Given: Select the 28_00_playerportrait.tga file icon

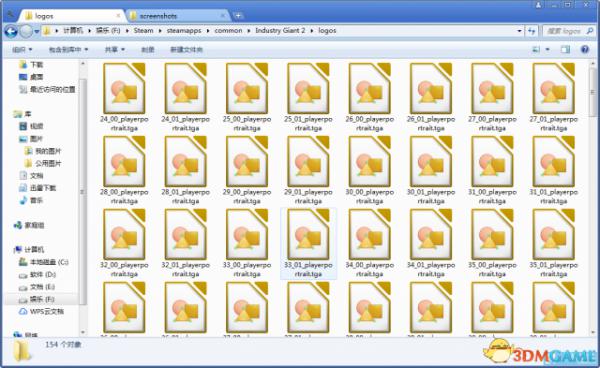Looking at the screenshot, I should pyautogui.click(x=124, y=161).
